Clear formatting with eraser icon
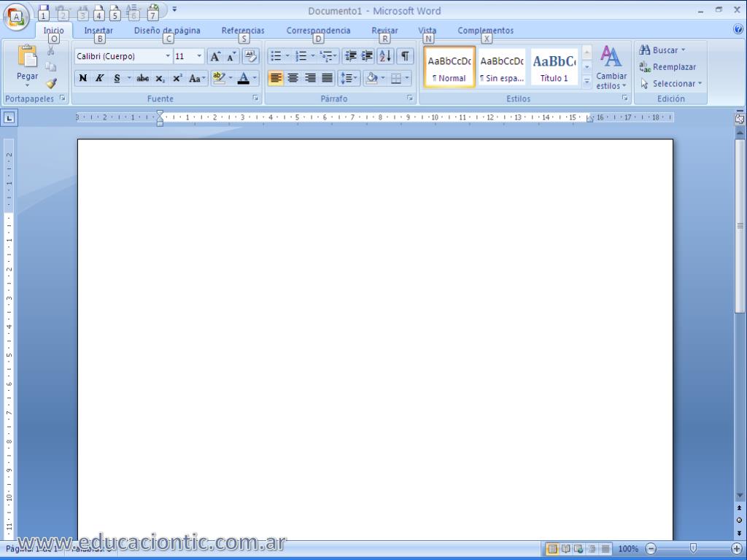The image size is (747, 560). coord(251,56)
